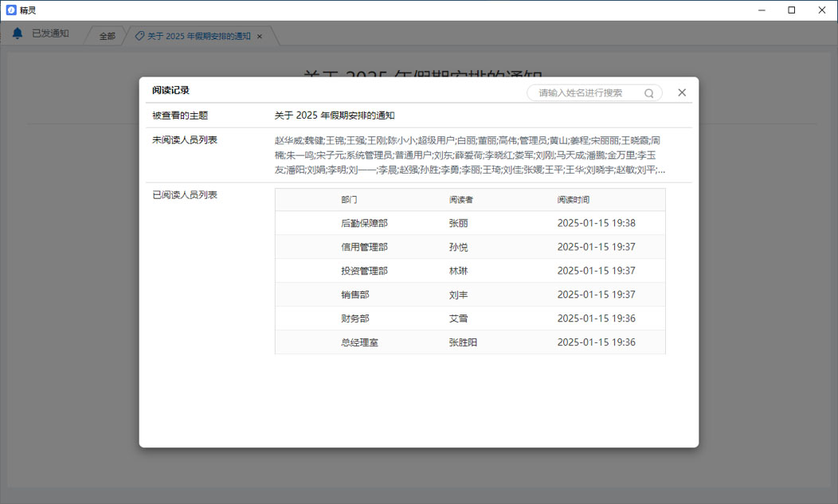Click the magnifier search icon in dialog
Image resolution: width=838 pixels, height=504 pixels.
pos(649,93)
